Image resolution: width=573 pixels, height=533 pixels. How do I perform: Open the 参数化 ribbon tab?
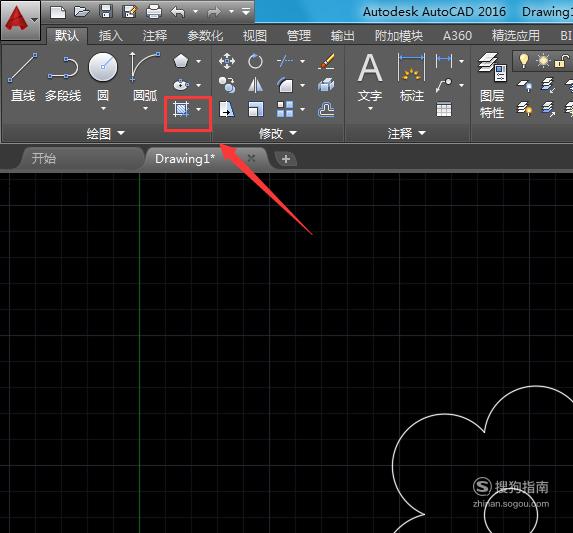click(x=205, y=36)
